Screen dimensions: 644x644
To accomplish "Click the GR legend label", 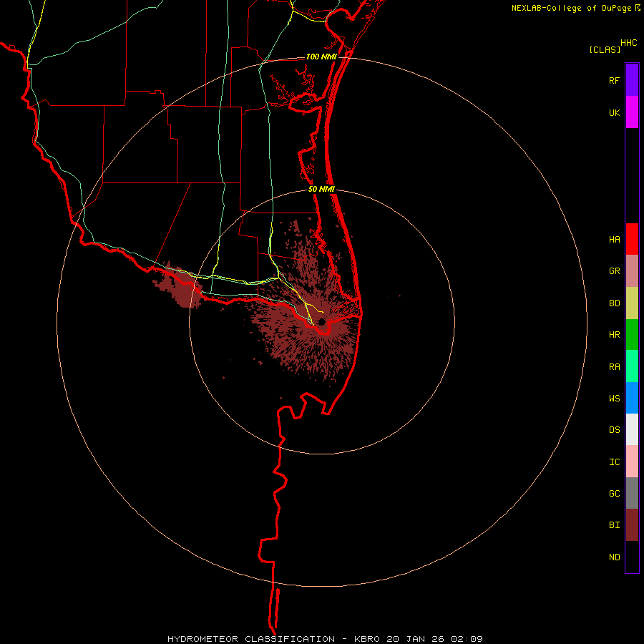I will pos(614,270).
